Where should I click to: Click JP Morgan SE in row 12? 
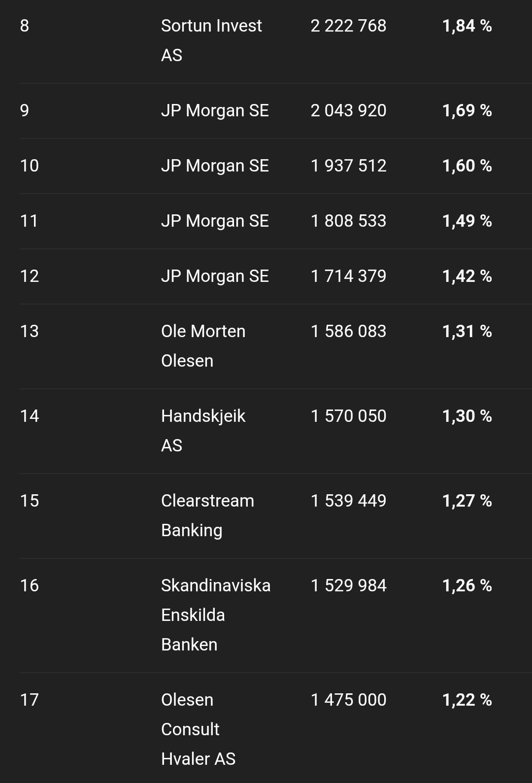pos(215,276)
